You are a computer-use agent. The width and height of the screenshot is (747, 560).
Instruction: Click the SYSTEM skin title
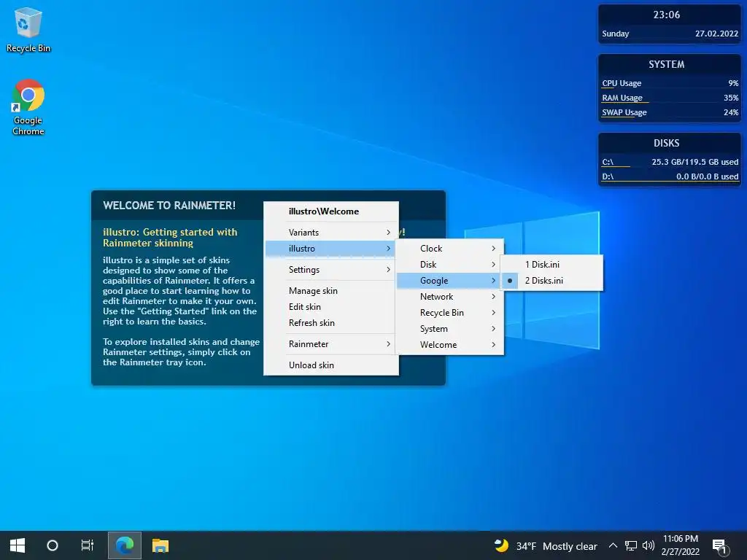(x=667, y=64)
